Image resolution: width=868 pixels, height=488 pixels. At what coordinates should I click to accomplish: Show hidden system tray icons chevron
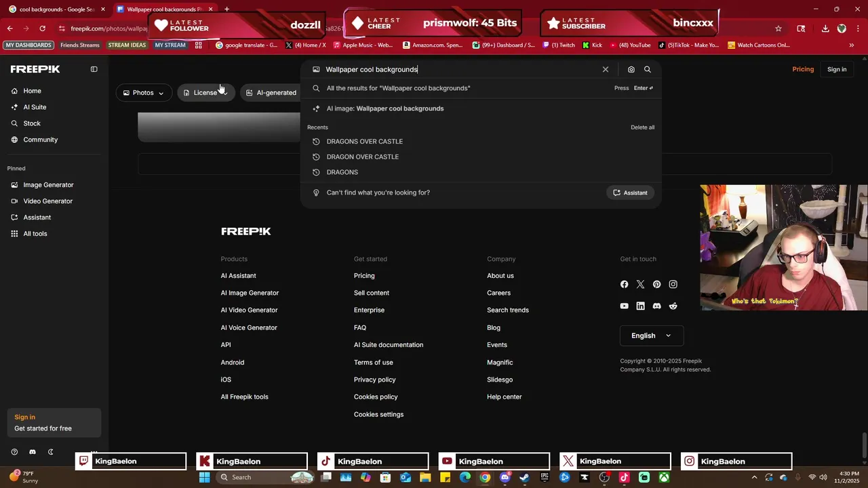754,477
